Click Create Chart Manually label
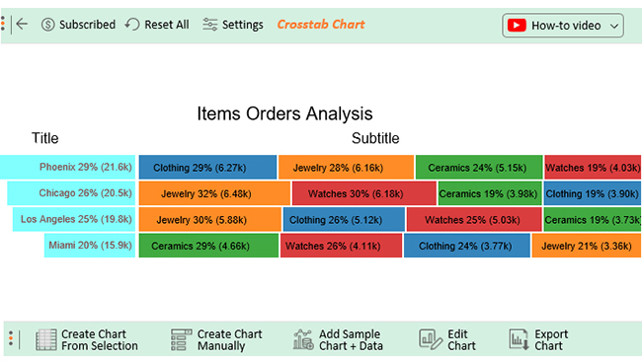The image size is (642, 364). (x=229, y=340)
